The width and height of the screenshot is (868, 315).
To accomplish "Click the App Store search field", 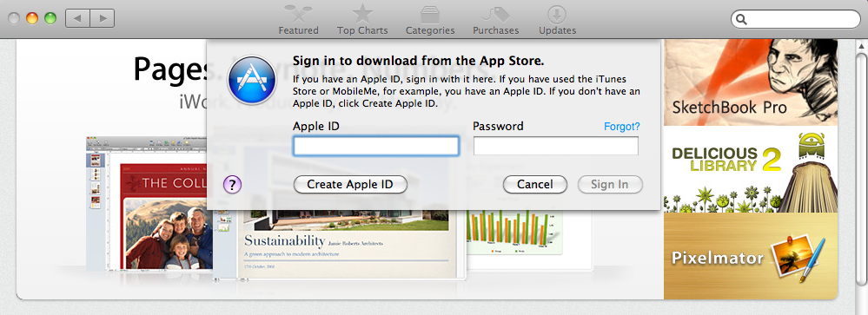I will [796, 19].
